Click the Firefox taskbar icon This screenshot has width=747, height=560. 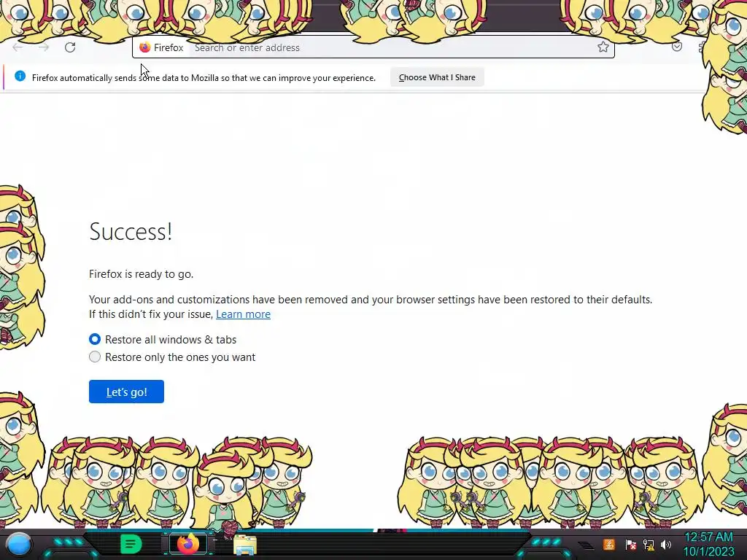[187, 544]
